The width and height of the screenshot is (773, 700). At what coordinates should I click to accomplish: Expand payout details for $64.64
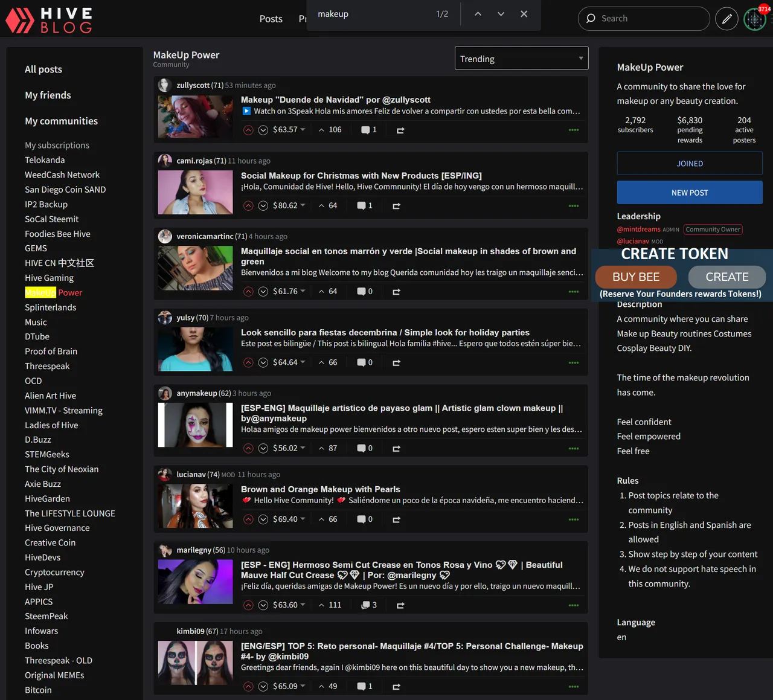[x=289, y=363]
